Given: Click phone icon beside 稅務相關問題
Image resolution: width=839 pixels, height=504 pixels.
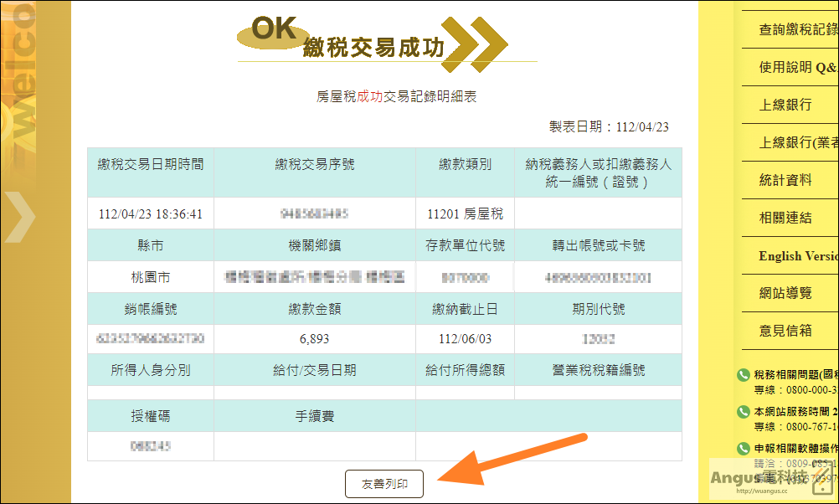Looking at the screenshot, I should (744, 374).
